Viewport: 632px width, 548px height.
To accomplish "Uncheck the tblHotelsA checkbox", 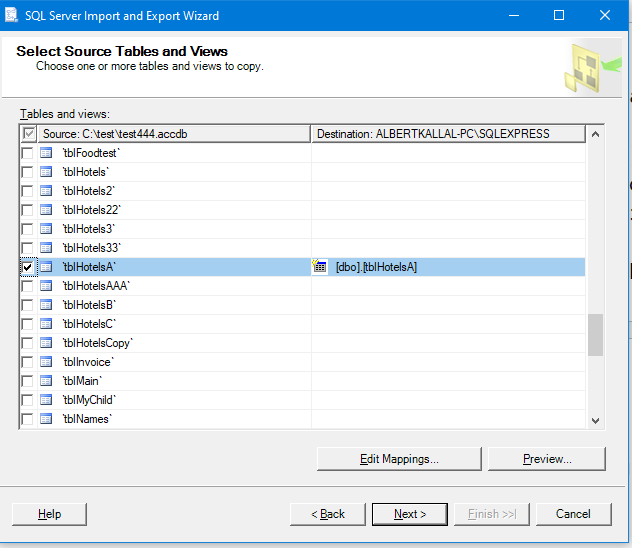I will [x=27, y=267].
